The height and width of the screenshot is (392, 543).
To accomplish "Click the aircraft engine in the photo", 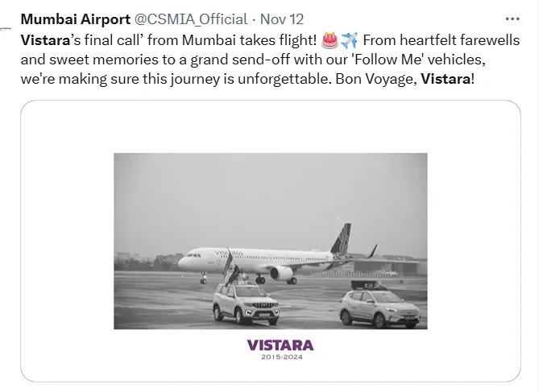I will tap(281, 273).
